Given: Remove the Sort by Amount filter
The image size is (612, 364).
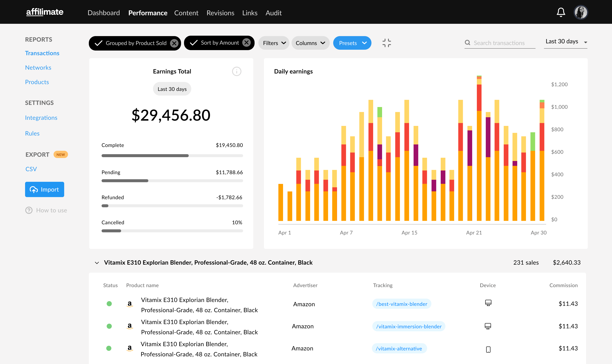Looking at the screenshot, I should (246, 43).
